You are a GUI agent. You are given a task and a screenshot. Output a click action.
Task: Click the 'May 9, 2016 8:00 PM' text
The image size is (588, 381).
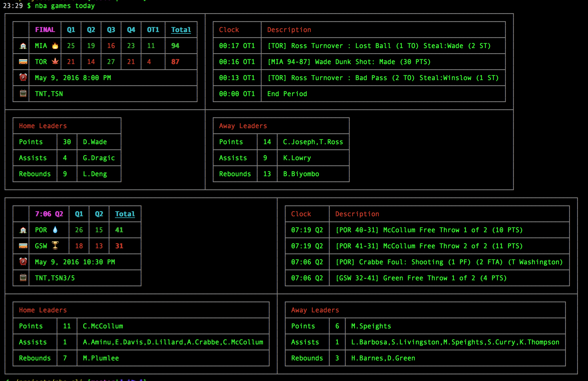(x=73, y=78)
